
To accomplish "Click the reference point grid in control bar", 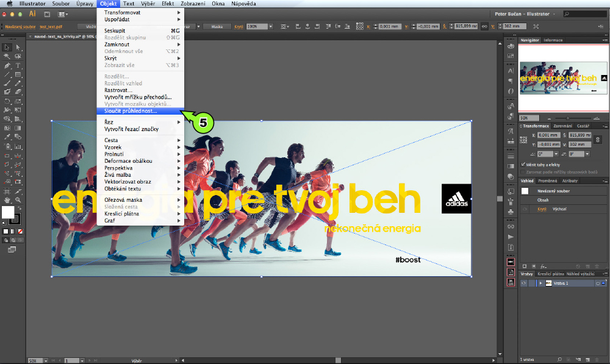I will click(x=359, y=26).
